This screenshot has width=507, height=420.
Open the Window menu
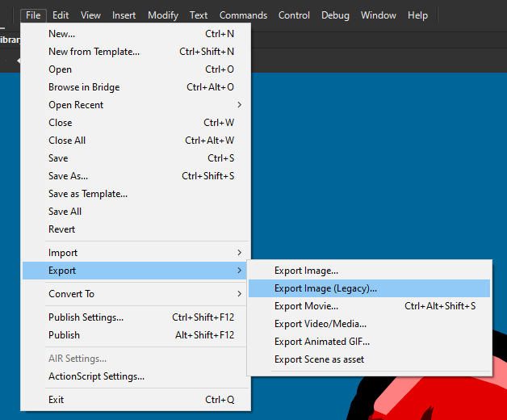[379, 15]
